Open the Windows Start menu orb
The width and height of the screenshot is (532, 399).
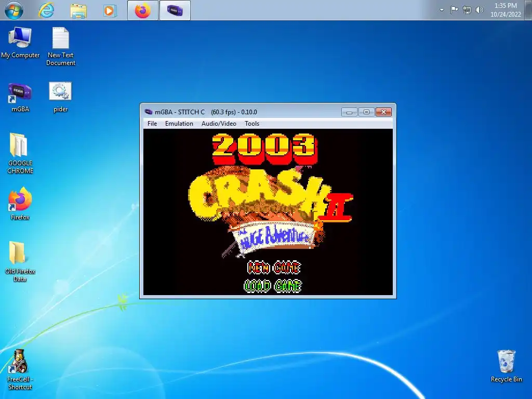click(14, 10)
